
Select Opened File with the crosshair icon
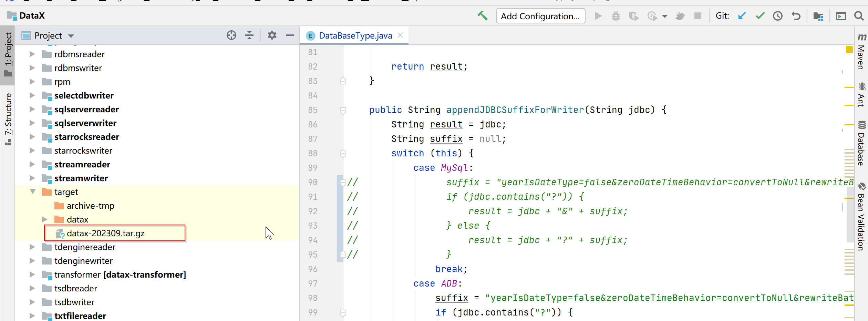click(231, 35)
